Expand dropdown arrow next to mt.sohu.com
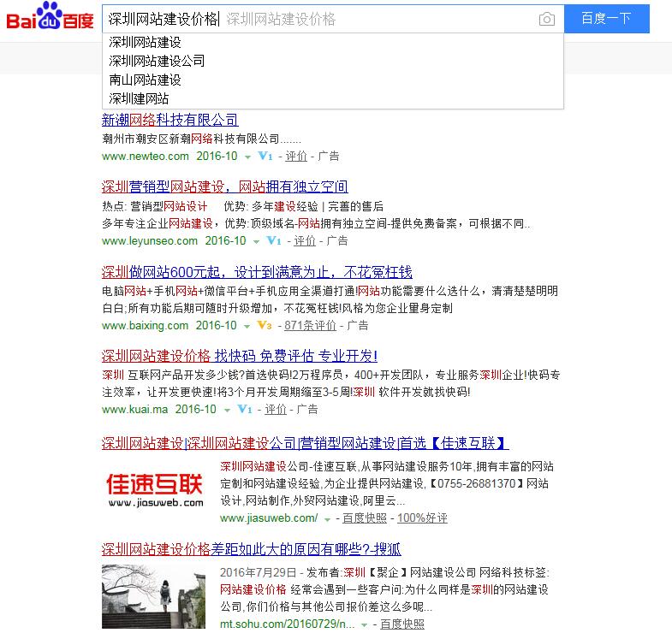The image size is (672, 633). point(364,625)
